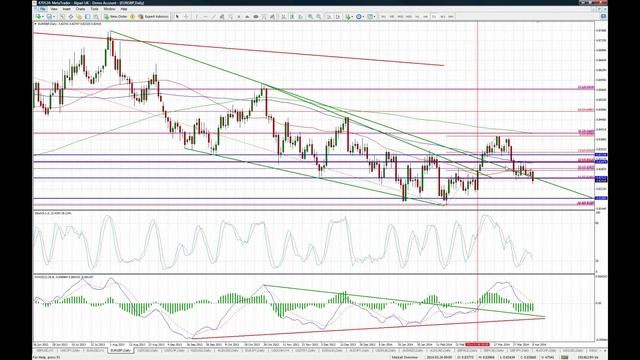
Task: Select the crosshair tool
Action: [186, 17]
